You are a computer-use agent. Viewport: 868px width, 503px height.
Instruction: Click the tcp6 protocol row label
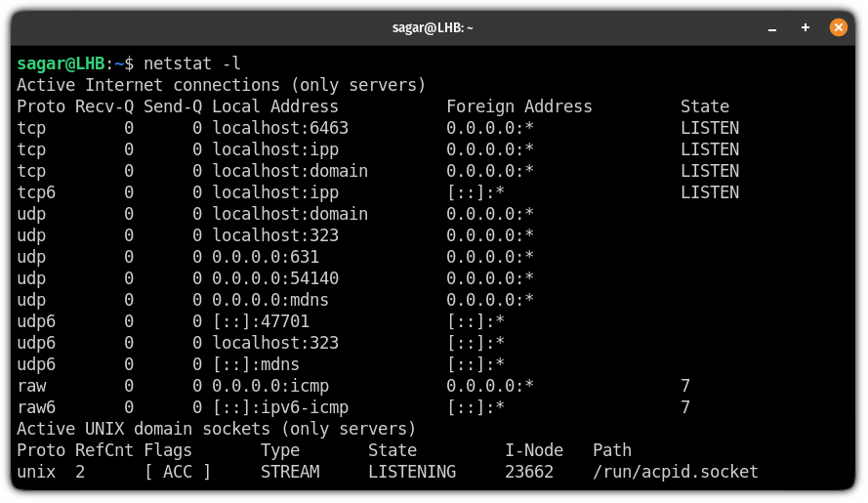(36, 192)
